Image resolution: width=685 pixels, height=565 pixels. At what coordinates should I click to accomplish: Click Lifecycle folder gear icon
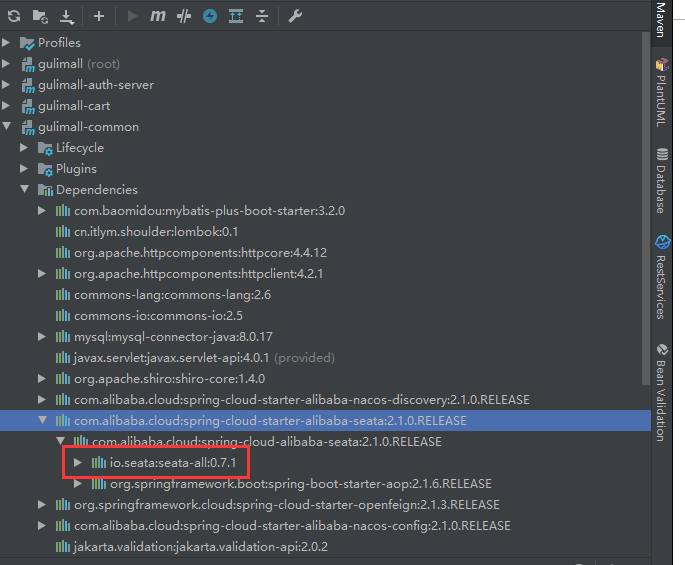45,148
